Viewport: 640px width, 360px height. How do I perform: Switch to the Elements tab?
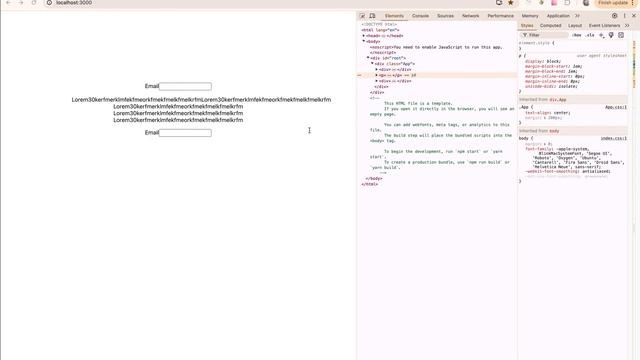click(394, 16)
